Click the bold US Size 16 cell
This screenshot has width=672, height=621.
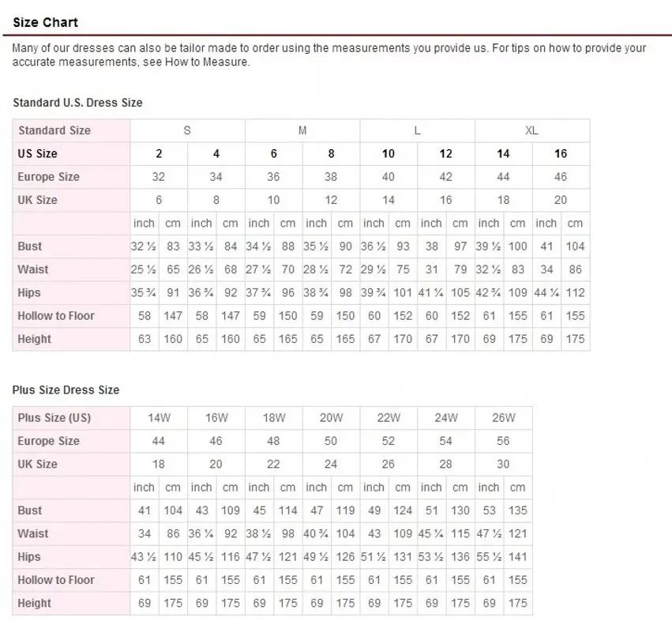[x=561, y=153]
